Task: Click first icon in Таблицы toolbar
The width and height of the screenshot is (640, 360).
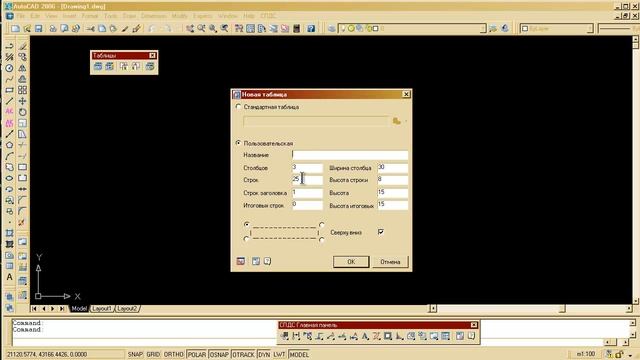Action: point(98,66)
